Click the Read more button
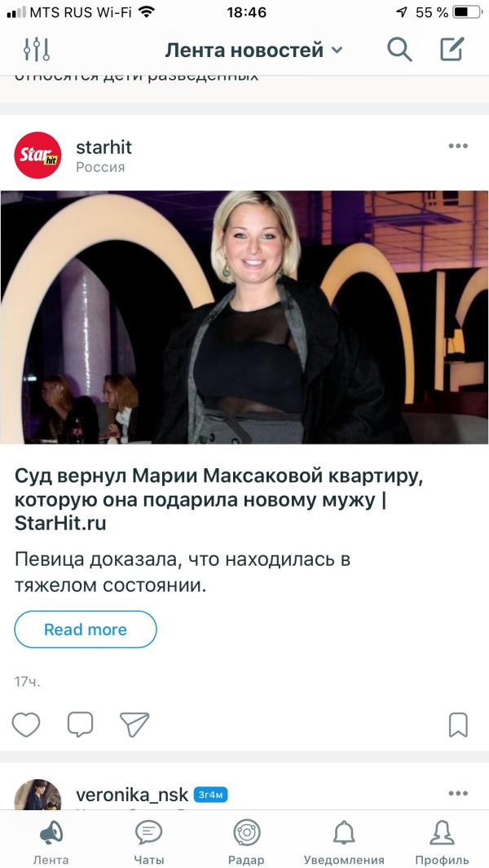Image resolution: width=489 pixels, height=868 pixels. pos(86,629)
